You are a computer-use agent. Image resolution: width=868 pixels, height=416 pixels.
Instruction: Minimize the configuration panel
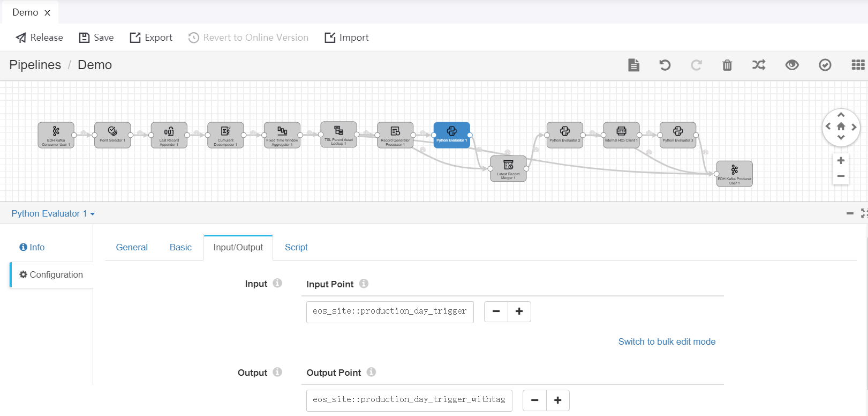(x=850, y=213)
